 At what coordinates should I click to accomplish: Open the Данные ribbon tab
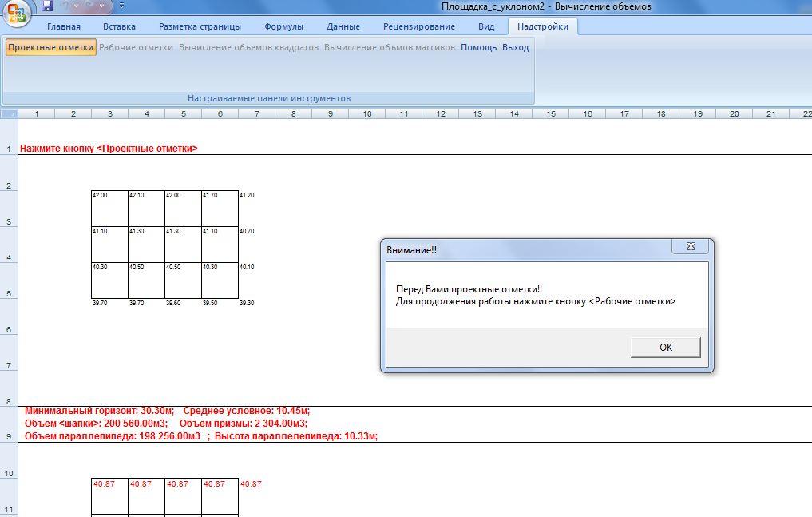343,26
